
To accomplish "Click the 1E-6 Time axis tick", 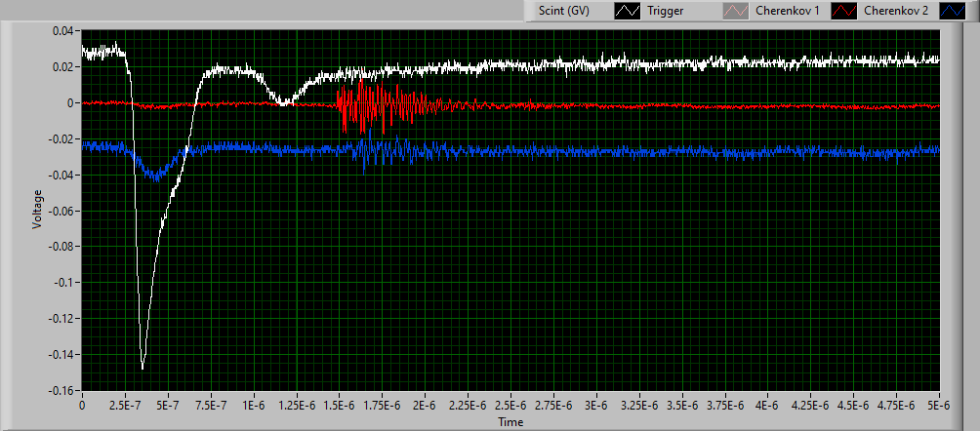I will (x=254, y=405).
